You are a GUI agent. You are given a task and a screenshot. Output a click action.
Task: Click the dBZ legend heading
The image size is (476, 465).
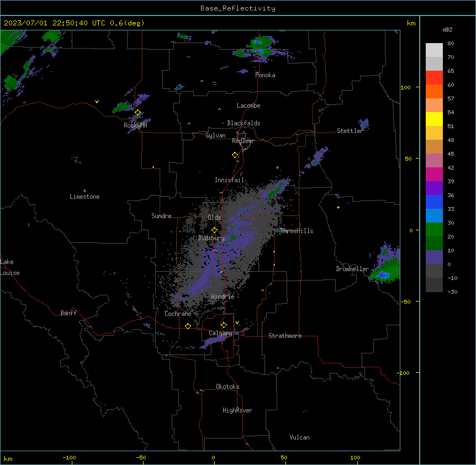[x=447, y=29]
